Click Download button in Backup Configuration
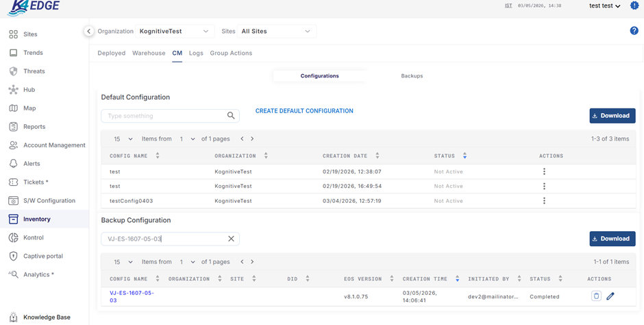The image size is (644, 325). coord(612,239)
